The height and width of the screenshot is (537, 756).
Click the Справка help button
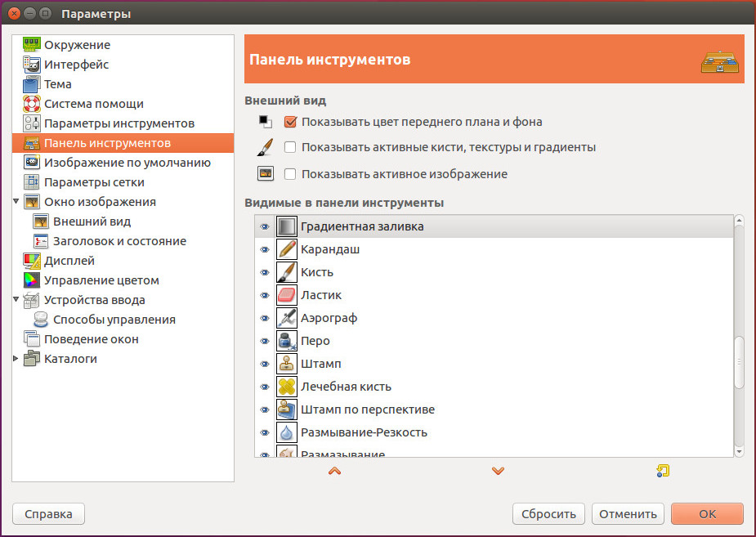49,514
